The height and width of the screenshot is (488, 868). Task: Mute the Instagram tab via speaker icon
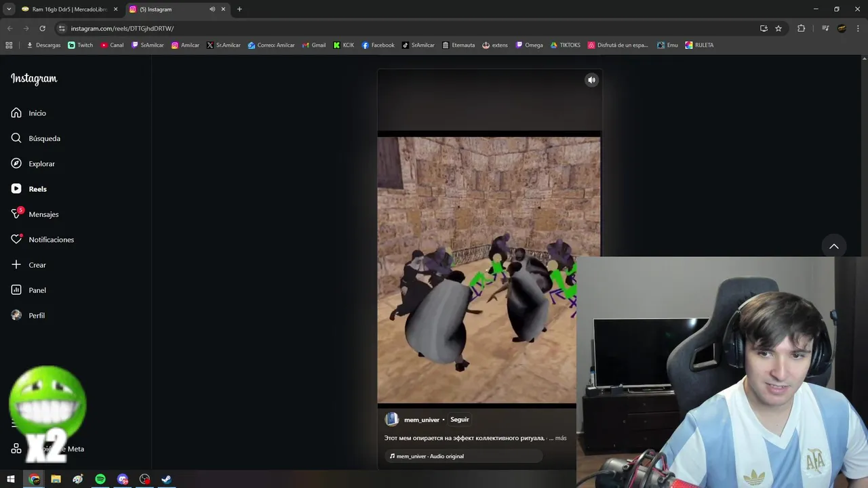(212, 9)
